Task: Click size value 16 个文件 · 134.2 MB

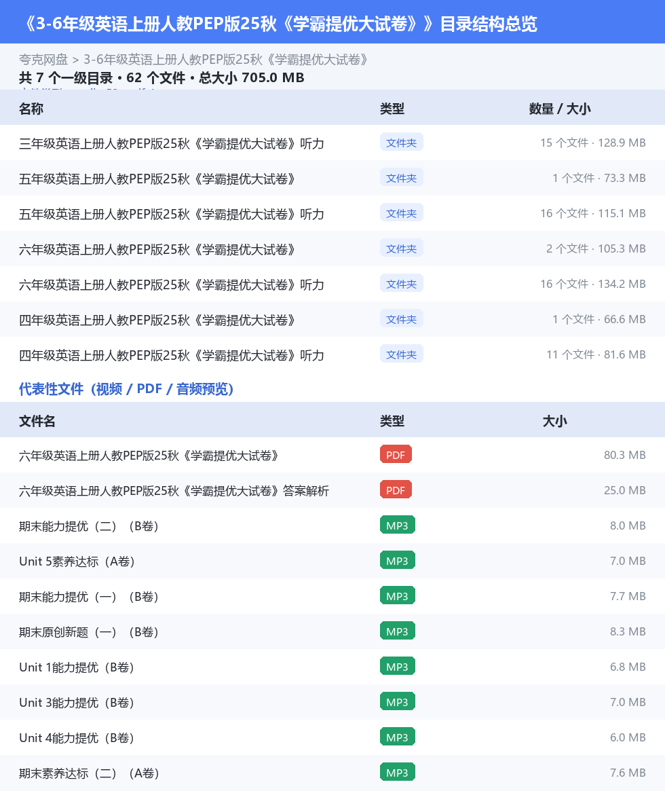Action: (x=593, y=284)
